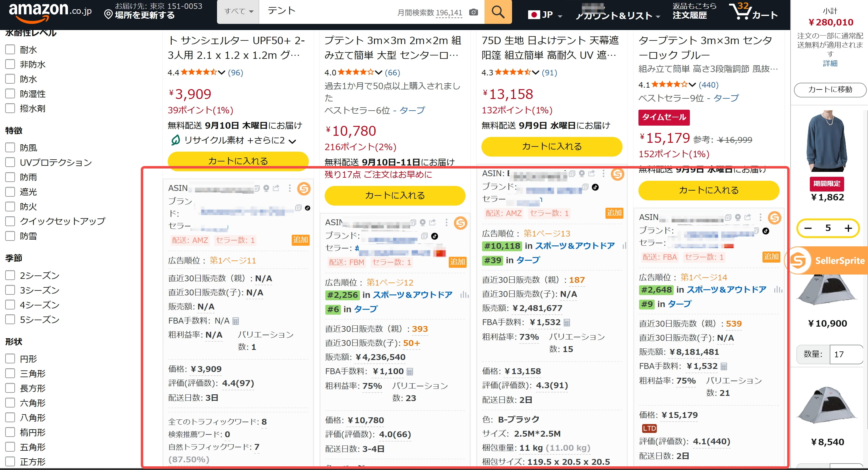Click the webcam-style monitor icon in ¥13,158 panel
Screen dimensions: 868x470
[x=582, y=173]
